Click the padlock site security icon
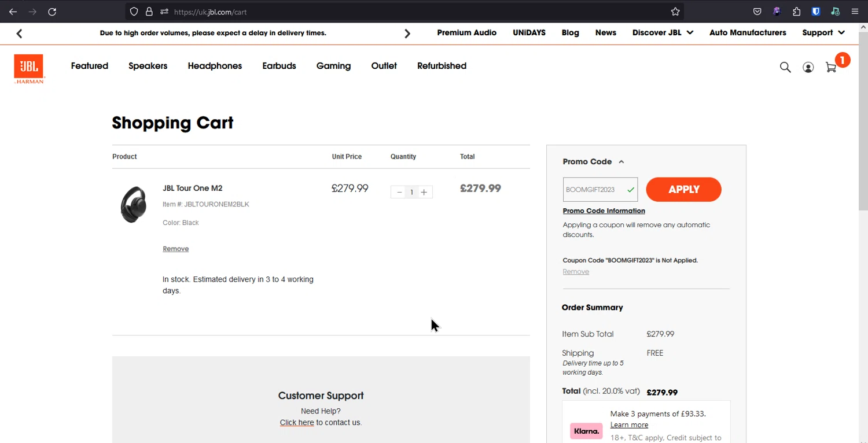Image resolution: width=868 pixels, height=443 pixels. point(149,12)
